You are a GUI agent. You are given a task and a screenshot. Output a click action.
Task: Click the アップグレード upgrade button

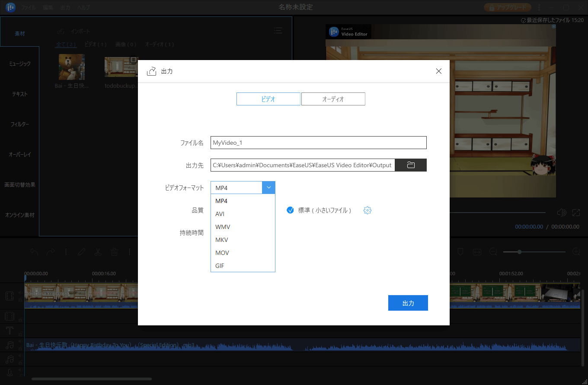click(x=508, y=7)
